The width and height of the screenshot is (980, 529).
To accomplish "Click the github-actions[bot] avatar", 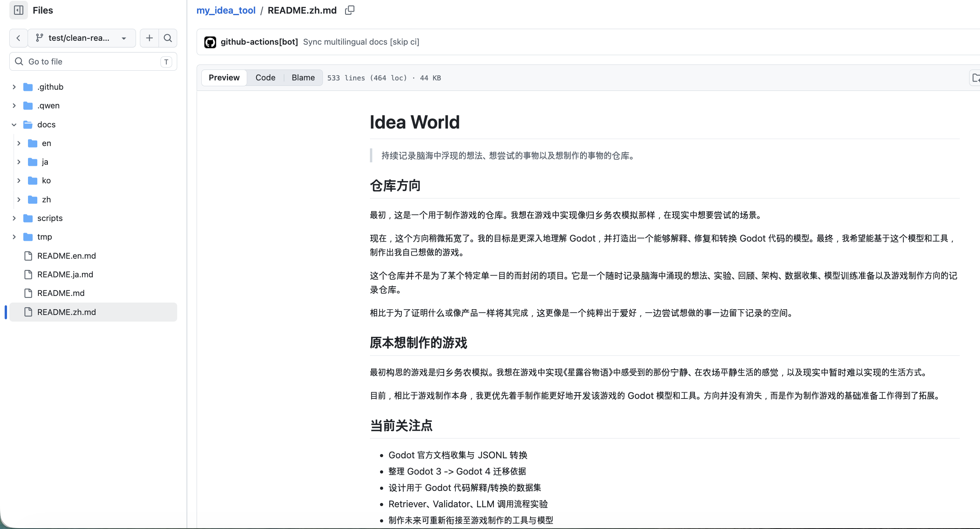I will point(210,42).
